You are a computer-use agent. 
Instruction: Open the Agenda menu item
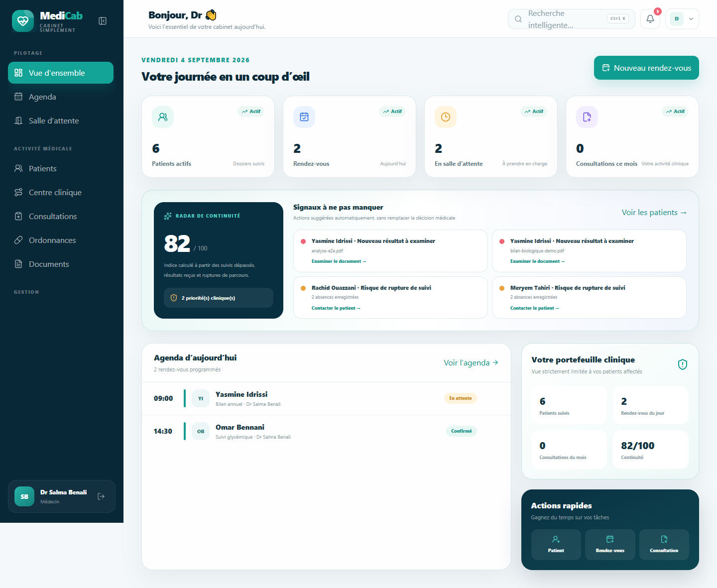click(x=61, y=97)
